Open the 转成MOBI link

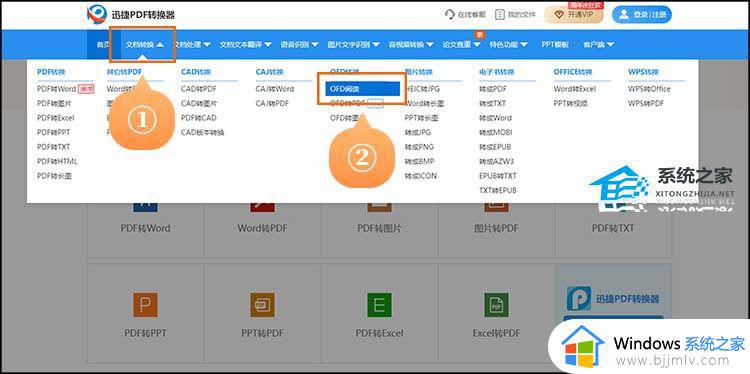pyautogui.click(x=495, y=132)
